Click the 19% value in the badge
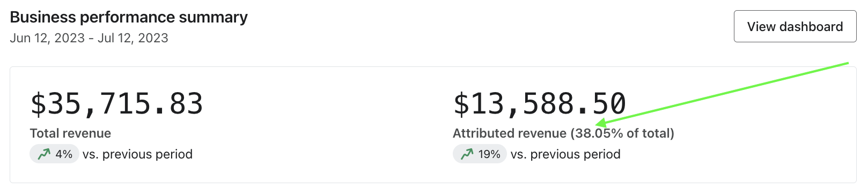 (x=489, y=154)
